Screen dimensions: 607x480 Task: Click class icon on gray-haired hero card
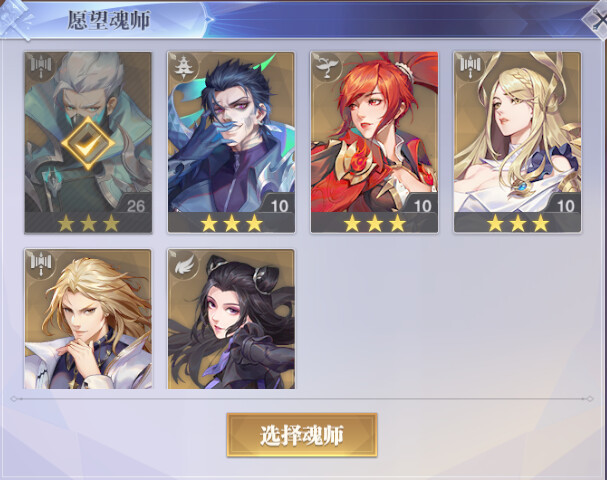click(41, 67)
